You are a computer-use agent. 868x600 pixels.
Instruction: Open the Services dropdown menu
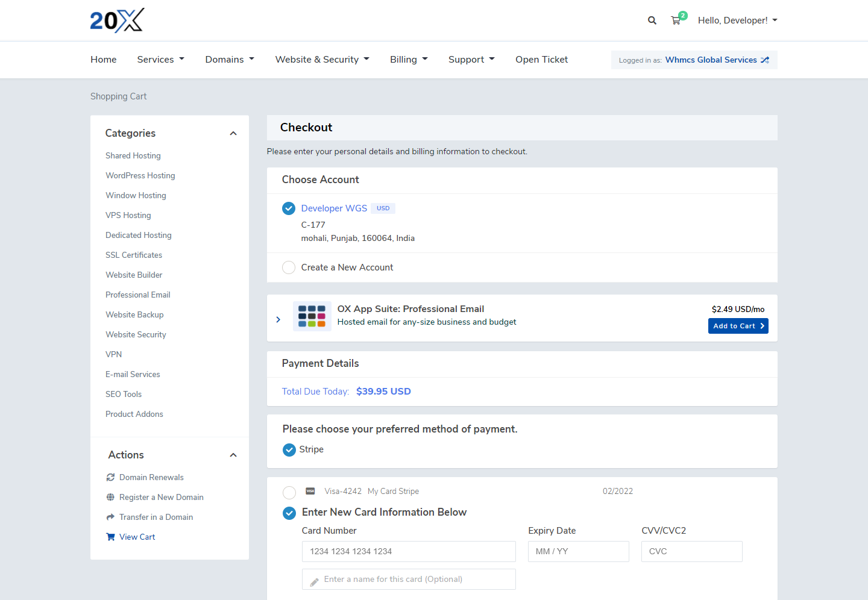coord(160,60)
